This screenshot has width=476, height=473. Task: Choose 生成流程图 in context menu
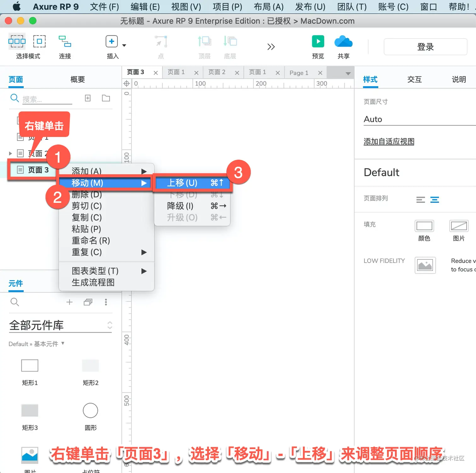point(106,282)
